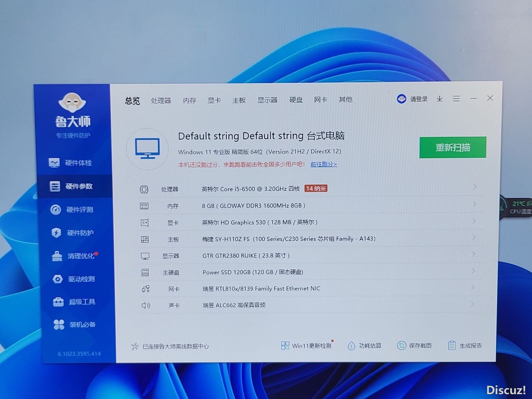532x399 pixels.
Task: Click the 内存 memory row icon
Action: [x=144, y=206]
